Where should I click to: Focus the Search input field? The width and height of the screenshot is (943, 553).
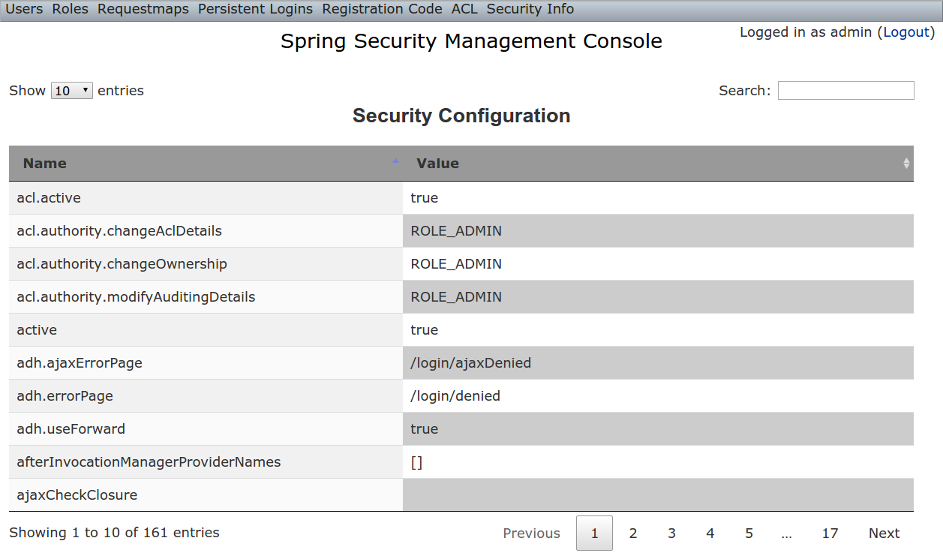pos(846,91)
